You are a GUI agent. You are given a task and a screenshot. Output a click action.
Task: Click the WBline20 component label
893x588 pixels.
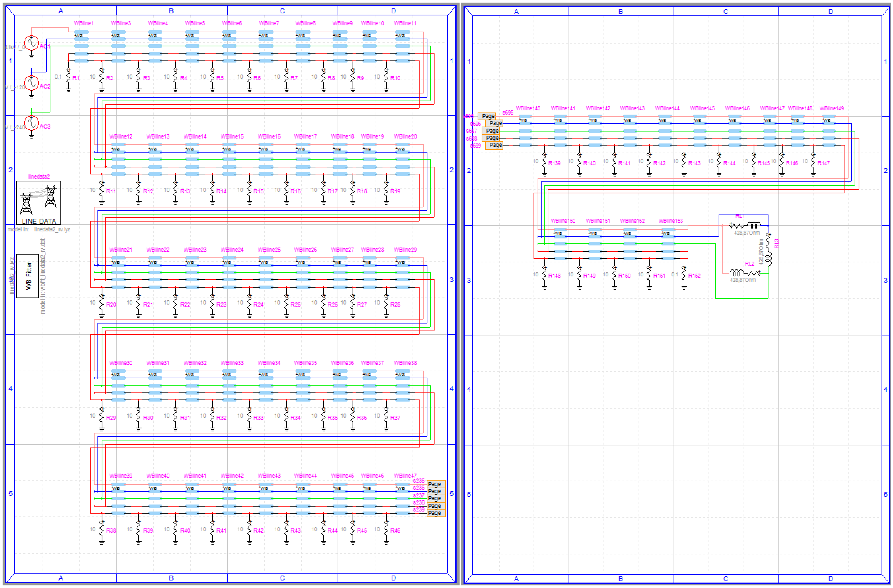405,137
